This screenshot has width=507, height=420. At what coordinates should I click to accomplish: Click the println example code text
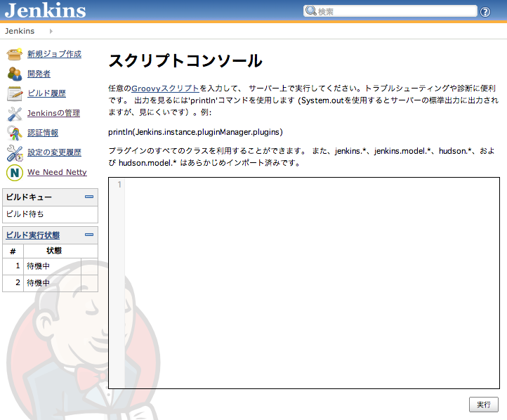pyautogui.click(x=195, y=132)
